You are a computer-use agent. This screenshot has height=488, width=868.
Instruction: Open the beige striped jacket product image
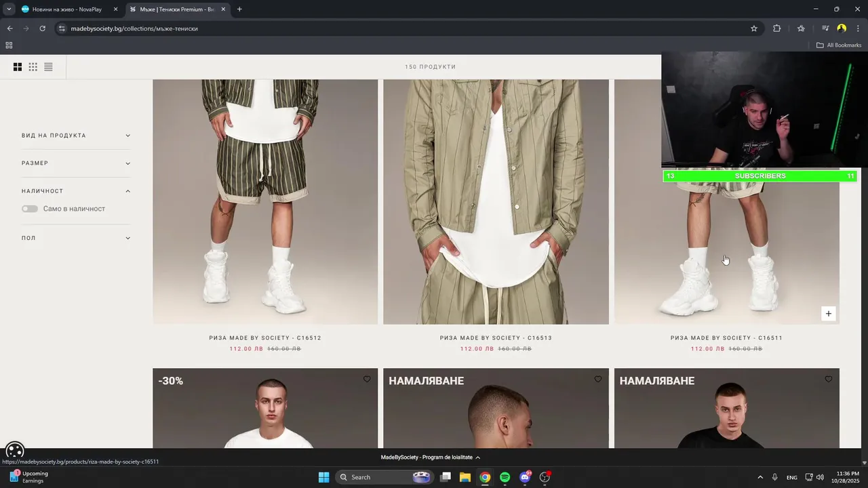496,202
